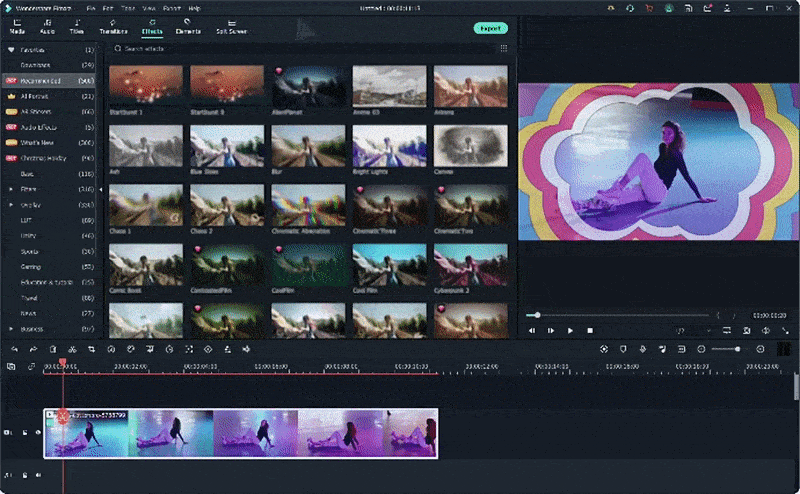Viewport: 800px width, 494px height.
Task: Expand the Business category
Action: pos(11,329)
